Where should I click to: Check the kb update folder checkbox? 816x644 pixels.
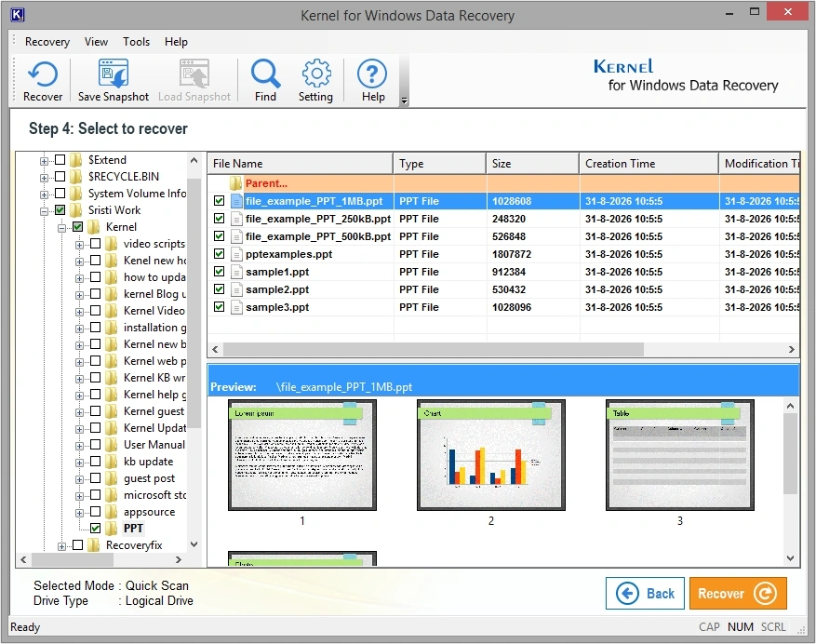(96, 462)
